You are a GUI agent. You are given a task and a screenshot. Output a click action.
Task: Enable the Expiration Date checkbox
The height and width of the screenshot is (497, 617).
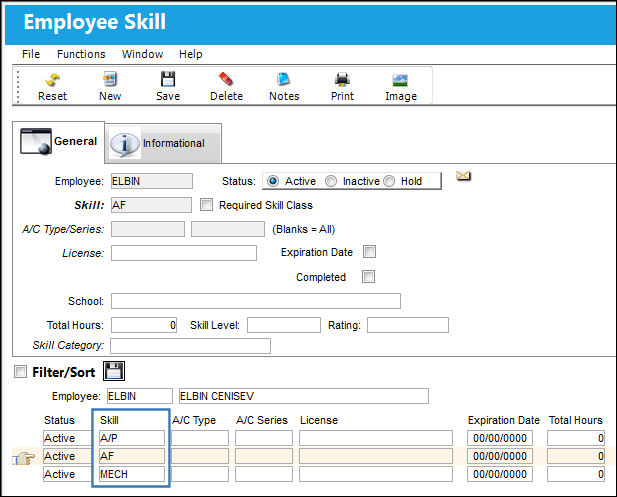click(x=369, y=251)
